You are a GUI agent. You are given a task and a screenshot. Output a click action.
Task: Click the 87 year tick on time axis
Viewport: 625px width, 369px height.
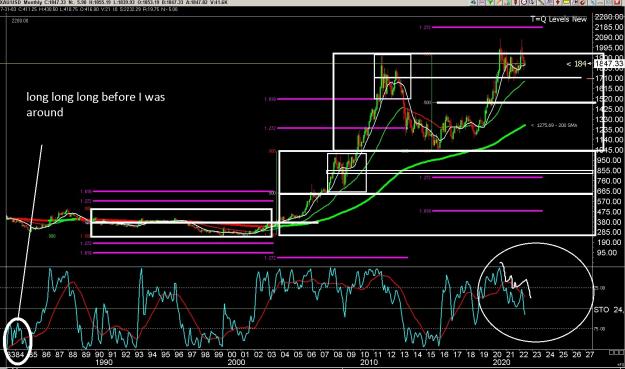click(x=59, y=354)
